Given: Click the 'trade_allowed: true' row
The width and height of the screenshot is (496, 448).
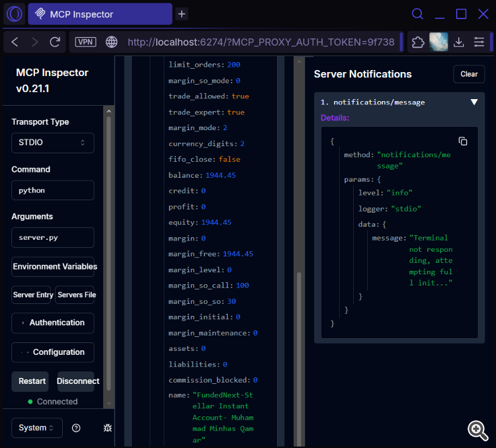Looking at the screenshot, I should (x=208, y=96).
